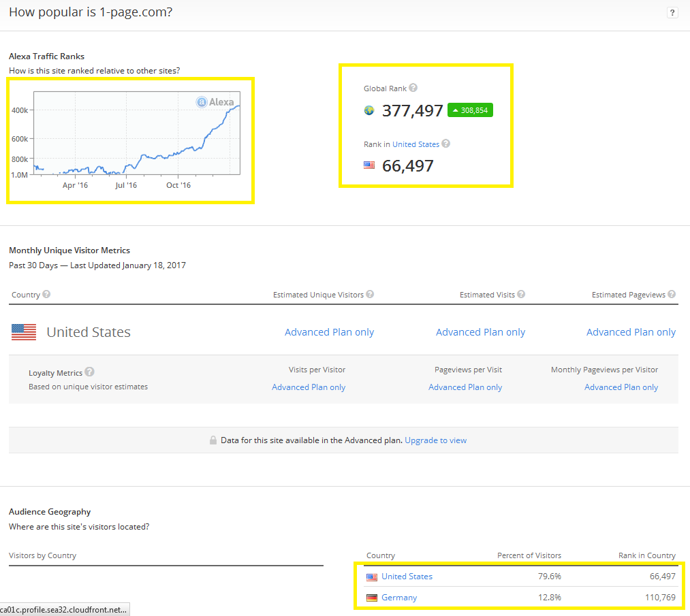Image resolution: width=690 pixels, height=616 pixels.
Task: Click the Germany flag in the Audience Geography table
Action: pyautogui.click(x=372, y=598)
